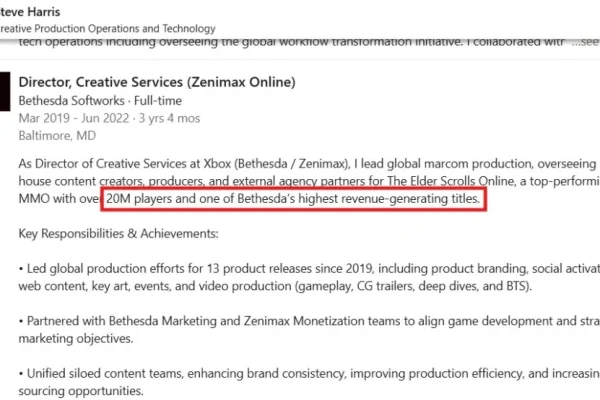Click the red-highlighted '20M players' sentence
Viewport: 600px width, 400px height.
293,199
